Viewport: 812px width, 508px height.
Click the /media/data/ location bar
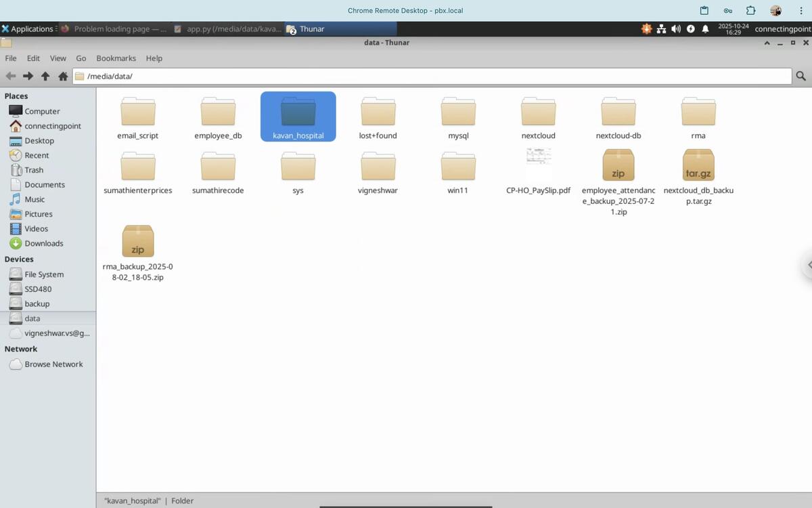tap(433, 77)
